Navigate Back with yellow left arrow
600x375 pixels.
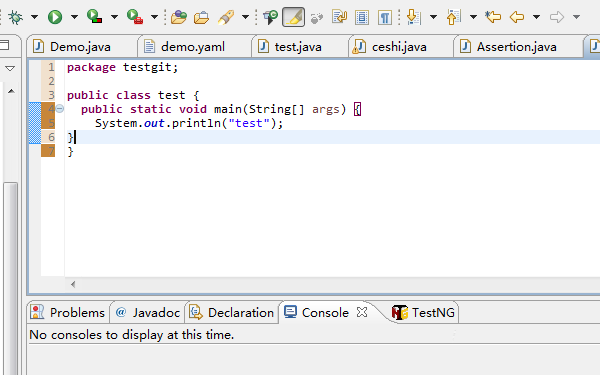point(517,17)
